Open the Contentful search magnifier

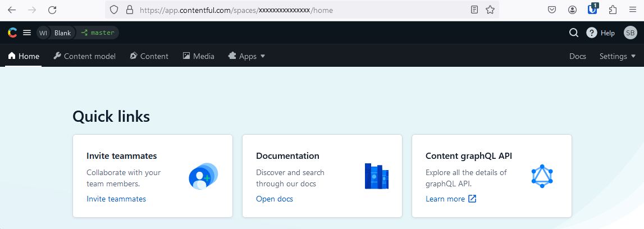pyautogui.click(x=574, y=33)
